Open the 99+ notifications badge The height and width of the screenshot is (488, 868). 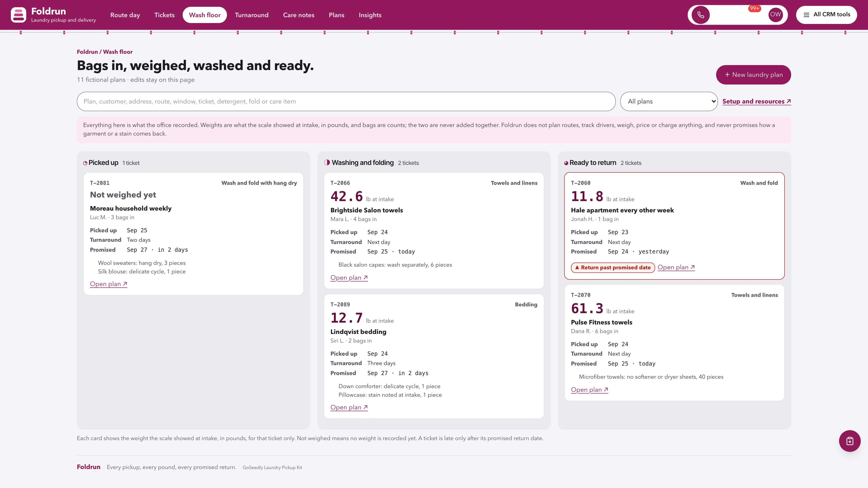coord(754,8)
